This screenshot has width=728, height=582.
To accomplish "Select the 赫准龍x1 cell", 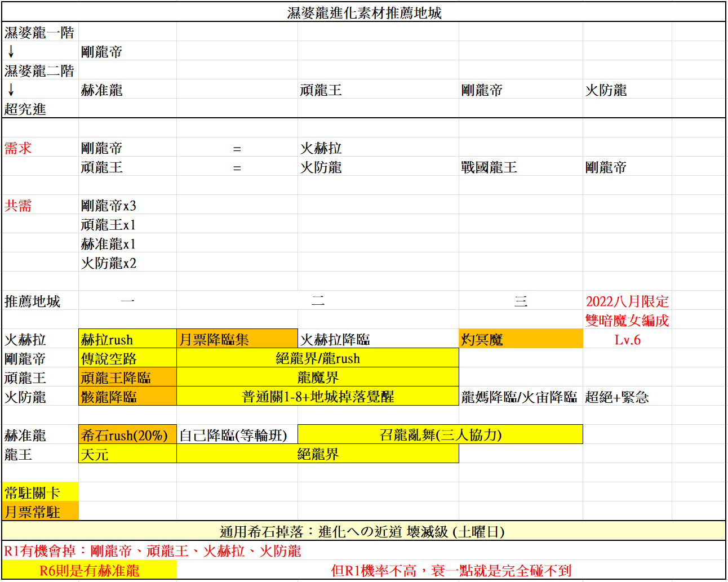I will [x=127, y=243].
